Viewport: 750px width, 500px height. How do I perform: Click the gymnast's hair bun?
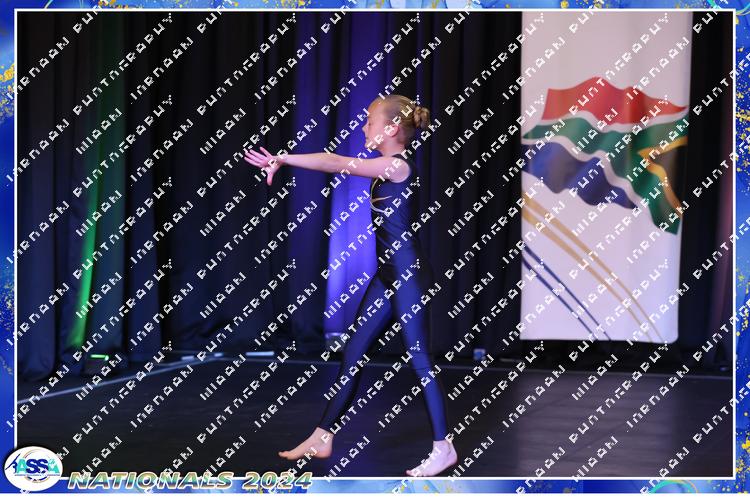pos(419,116)
